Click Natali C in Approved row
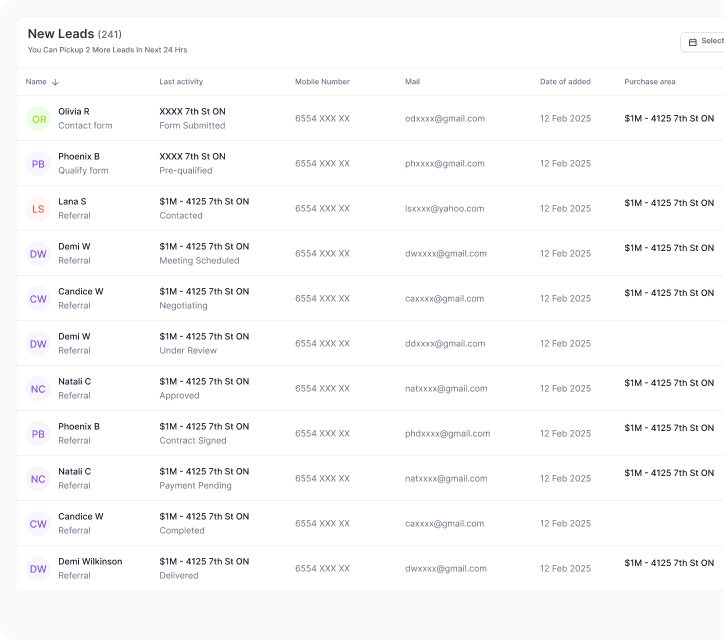Screen dimensions: 724x640 click(74, 381)
